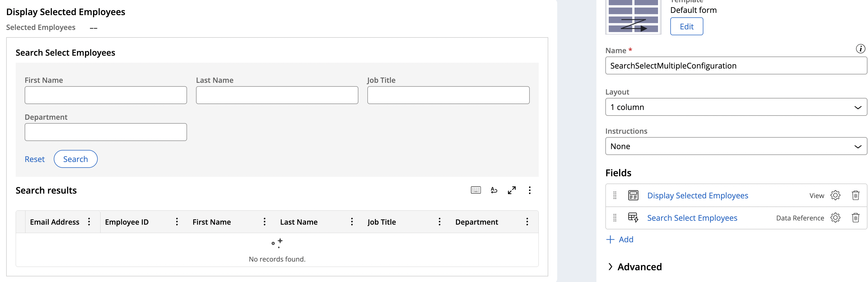Open the Layout dropdown showing 1 column
868x282 pixels.
pyautogui.click(x=736, y=107)
